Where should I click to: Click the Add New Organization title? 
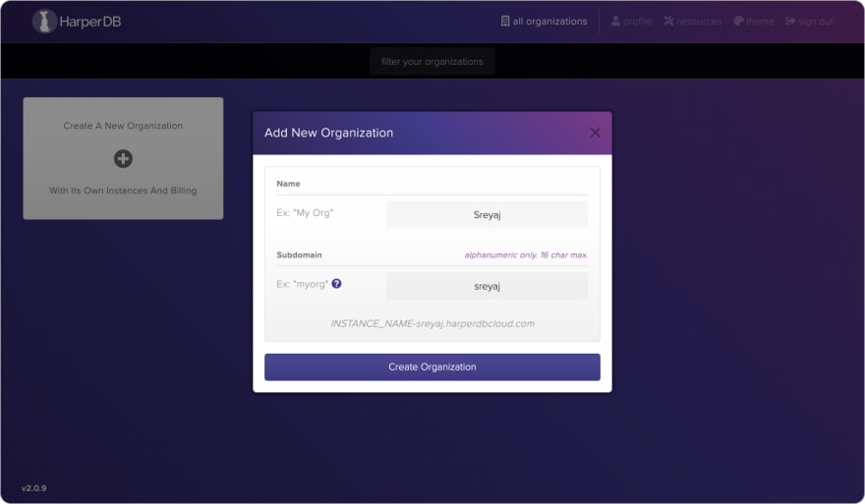pos(328,133)
